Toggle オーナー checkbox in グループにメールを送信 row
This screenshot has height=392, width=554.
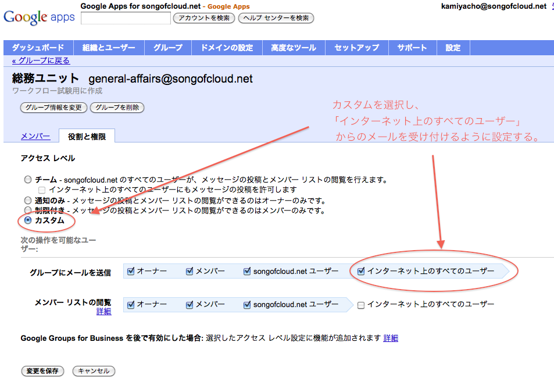click(x=131, y=271)
